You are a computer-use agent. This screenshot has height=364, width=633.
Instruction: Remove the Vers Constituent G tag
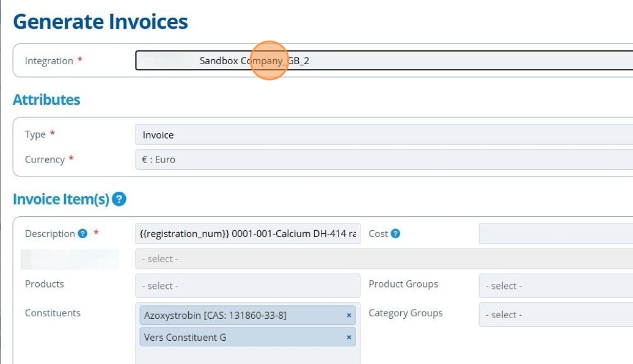(349, 337)
